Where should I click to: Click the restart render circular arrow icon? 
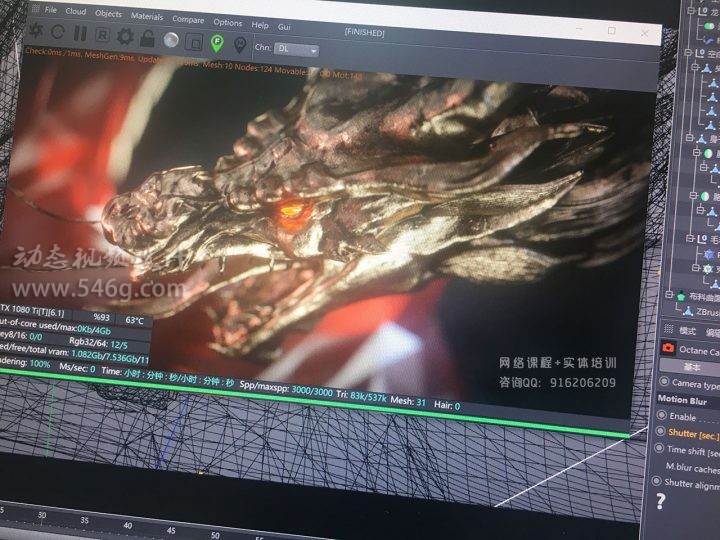pyautogui.click(x=58, y=32)
